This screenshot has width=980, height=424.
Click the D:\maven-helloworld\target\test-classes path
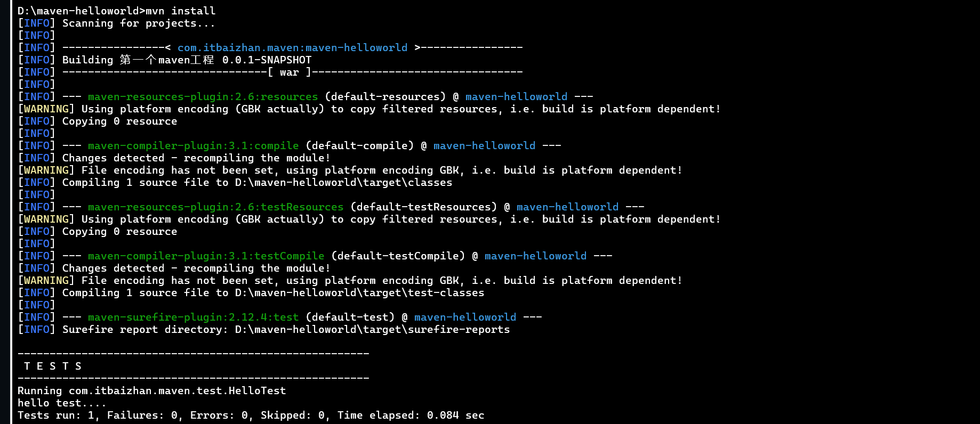point(359,292)
